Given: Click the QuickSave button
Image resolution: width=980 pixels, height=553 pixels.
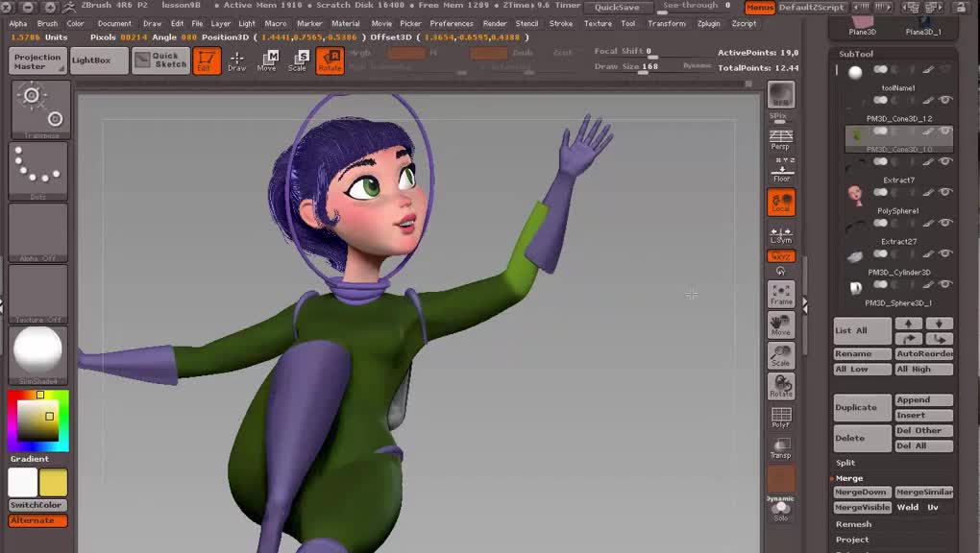Looking at the screenshot, I should tap(617, 8).
